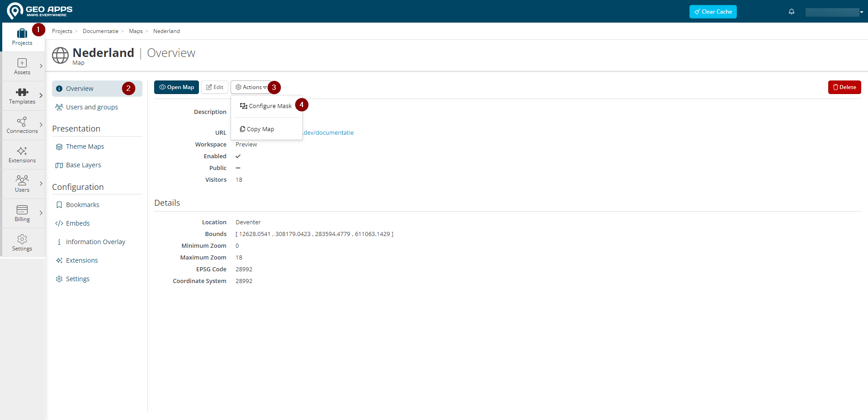
Task: Click the EPSG Code value 28992
Action: tap(244, 269)
